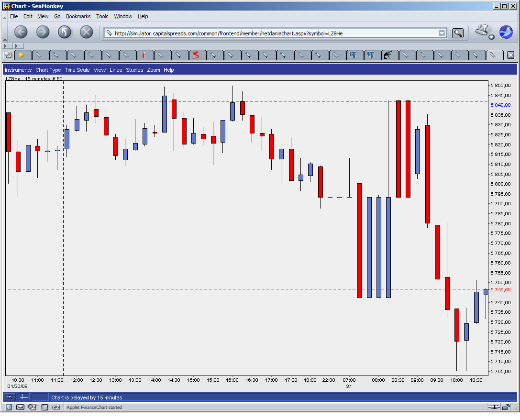This screenshot has height=420, width=520.
Task: Click the security padlock icon in status bar
Action: click(x=506, y=407)
